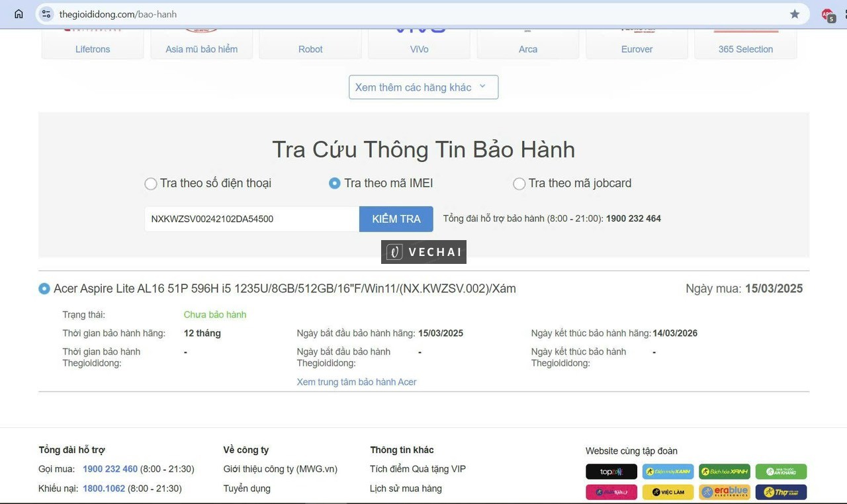Viewport: 847px width, 504px height.
Task: Open "Xem trung tâm bảo hành Acer" link
Action: coord(357,382)
